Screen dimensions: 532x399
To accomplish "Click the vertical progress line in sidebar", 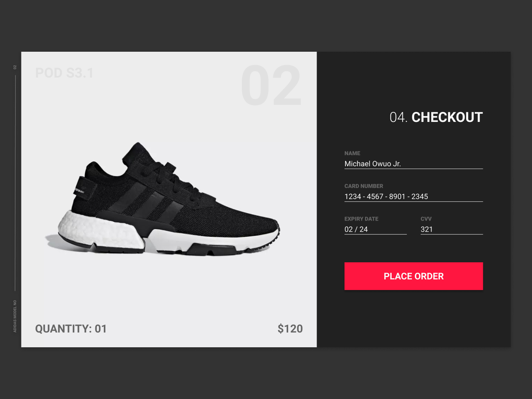I will (x=15, y=183).
